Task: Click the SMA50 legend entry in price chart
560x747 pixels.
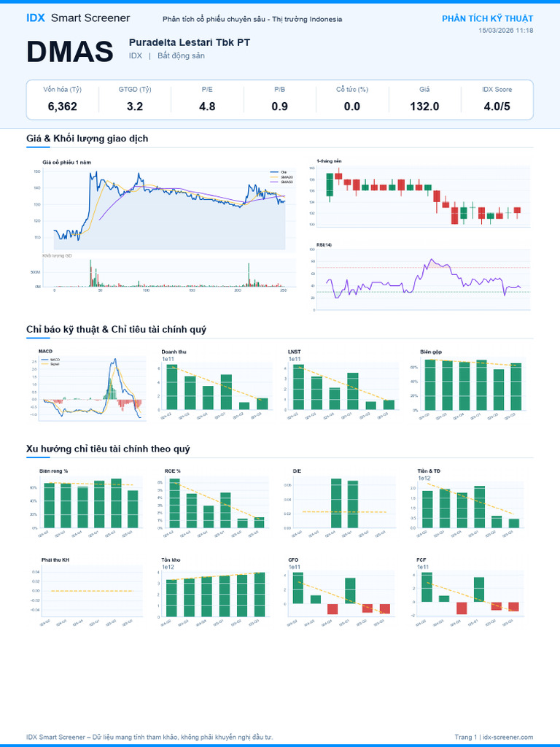Action: click(281, 182)
